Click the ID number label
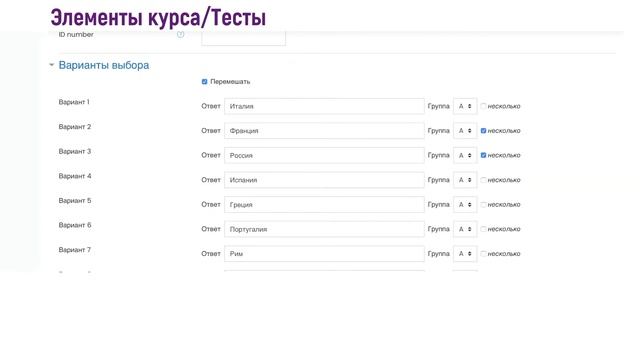 coord(76,35)
